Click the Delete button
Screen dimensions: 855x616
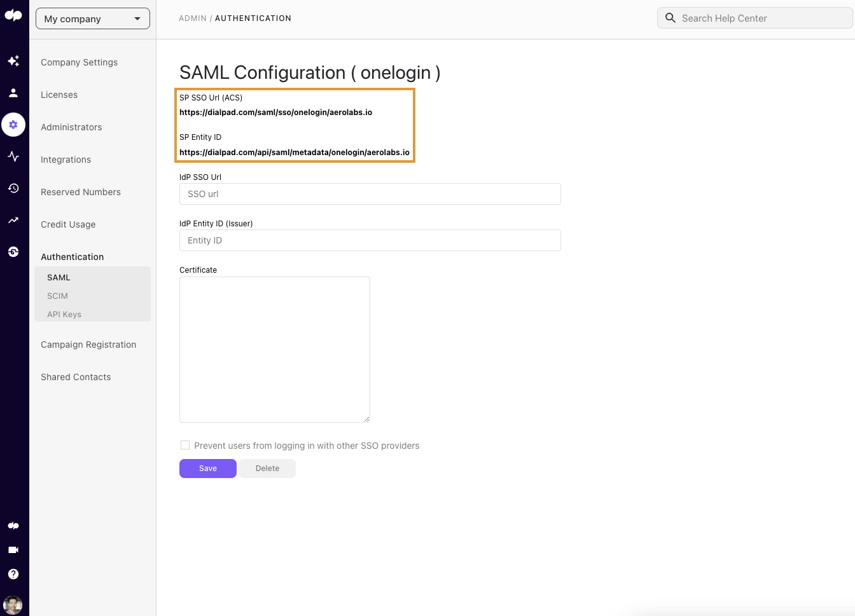[x=267, y=469]
